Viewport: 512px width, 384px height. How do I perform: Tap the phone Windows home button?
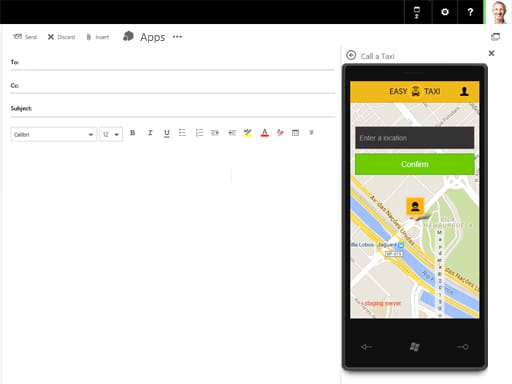[x=414, y=347]
